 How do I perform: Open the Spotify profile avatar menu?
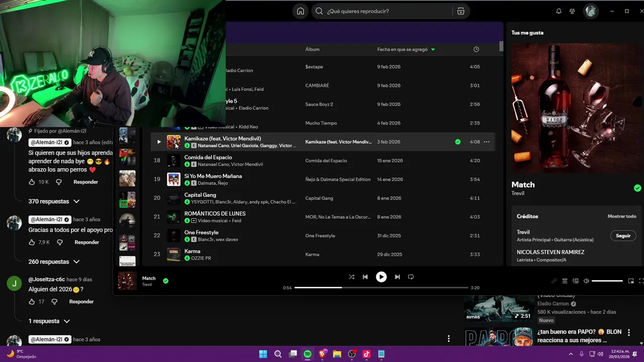(x=591, y=11)
